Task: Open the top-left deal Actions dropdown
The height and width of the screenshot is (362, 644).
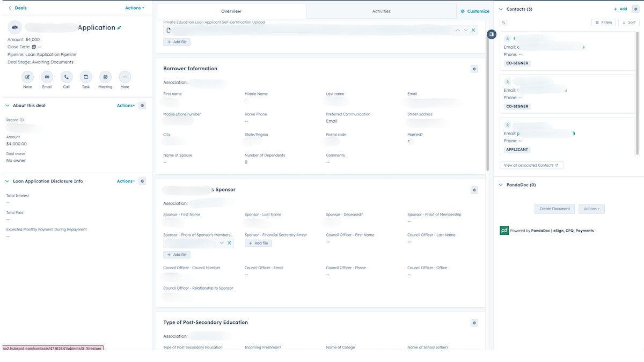Action: click(134, 8)
